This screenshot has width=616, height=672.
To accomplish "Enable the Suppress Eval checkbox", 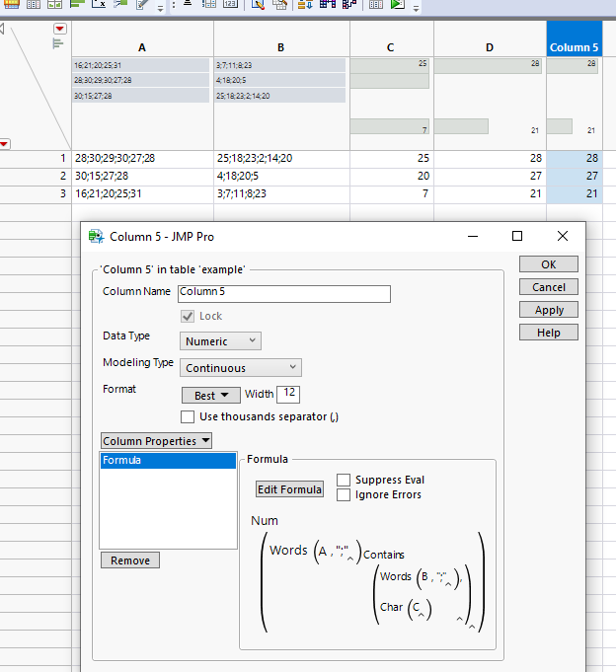I will tap(344, 480).
